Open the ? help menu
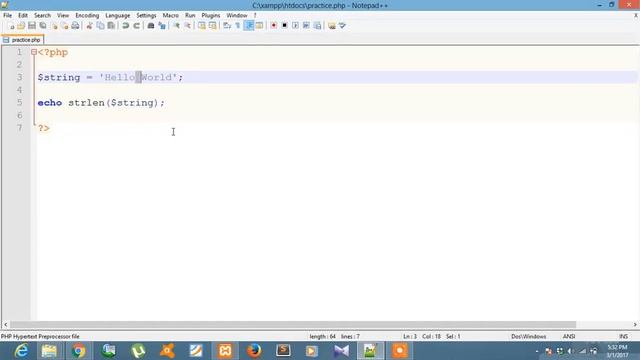Screen dimensions: 640x360 tap(255, 15)
